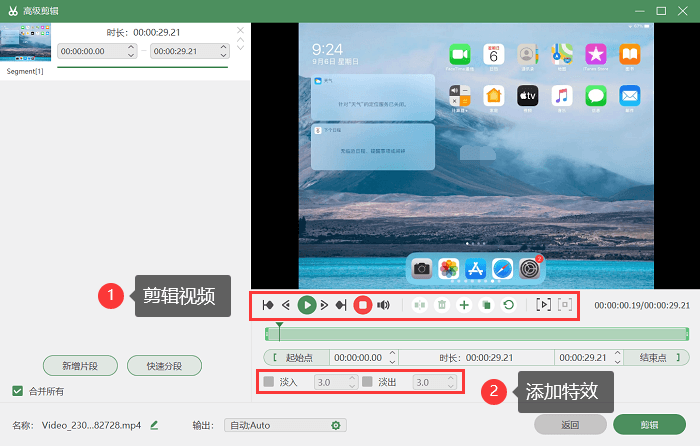Select the timeline playhead marker
This screenshot has height=446, width=700.
(x=279, y=330)
